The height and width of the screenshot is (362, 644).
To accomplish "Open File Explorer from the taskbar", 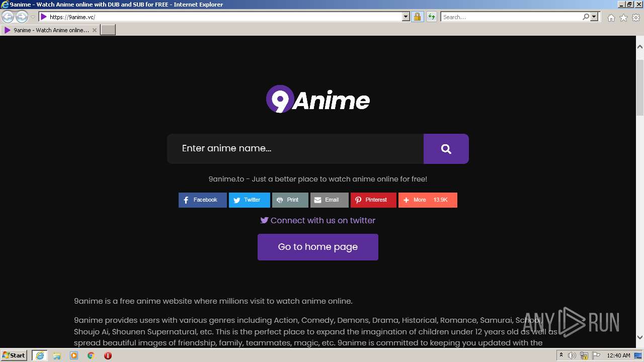I will pyautogui.click(x=57, y=355).
